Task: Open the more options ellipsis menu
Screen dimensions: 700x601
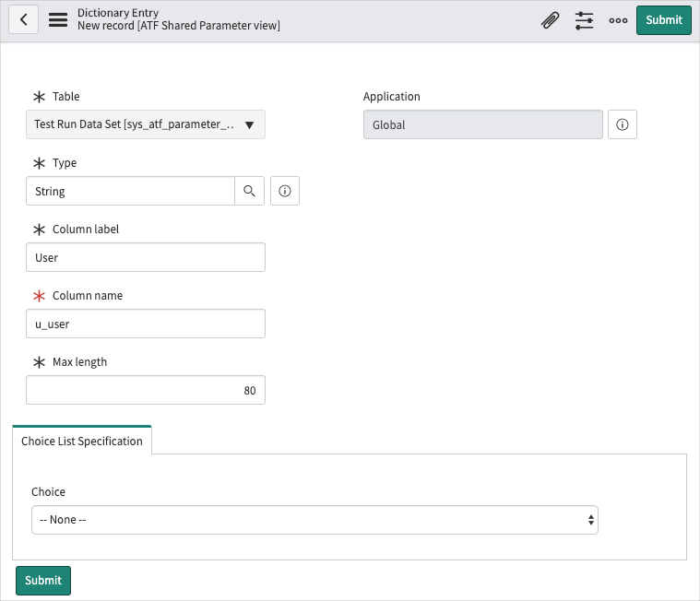Action: click(x=618, y=20)
